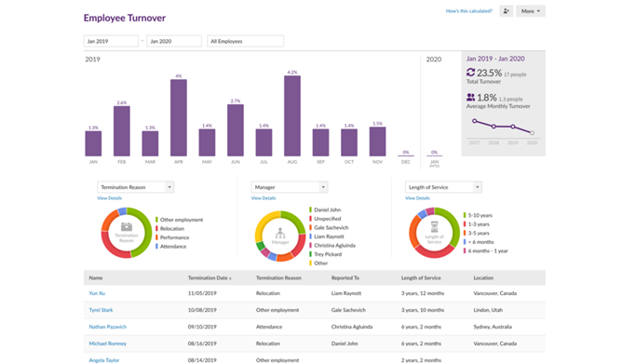The width and height of the screenshot is (635, 364).
Task: Click the 2020 point on trend line
Action: coord(533,133)
